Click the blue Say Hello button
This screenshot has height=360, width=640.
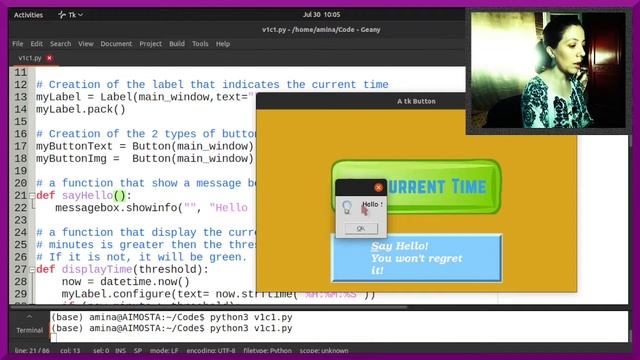[x=416, y=258]
